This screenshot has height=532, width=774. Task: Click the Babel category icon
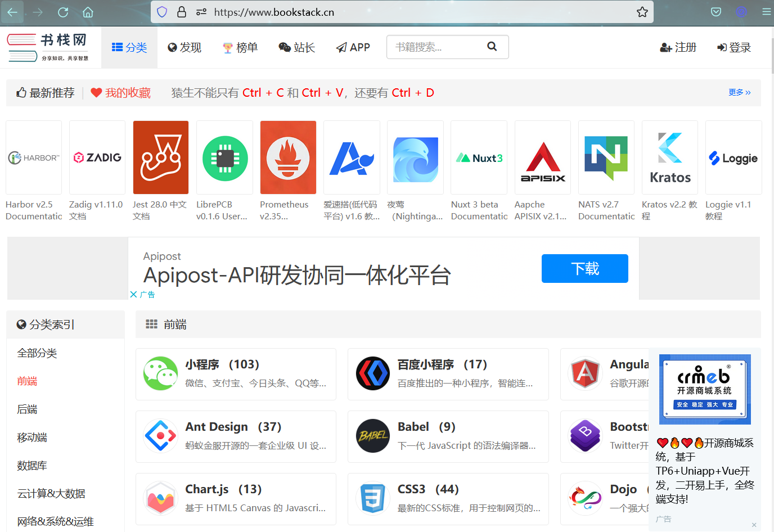pyautogui.click(x=373, y=436)
